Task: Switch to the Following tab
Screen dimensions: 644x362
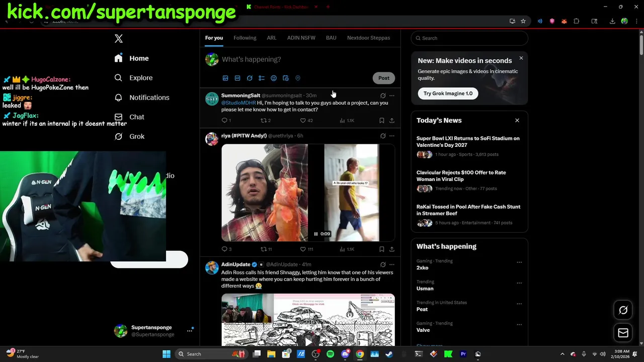Action: 245,38
